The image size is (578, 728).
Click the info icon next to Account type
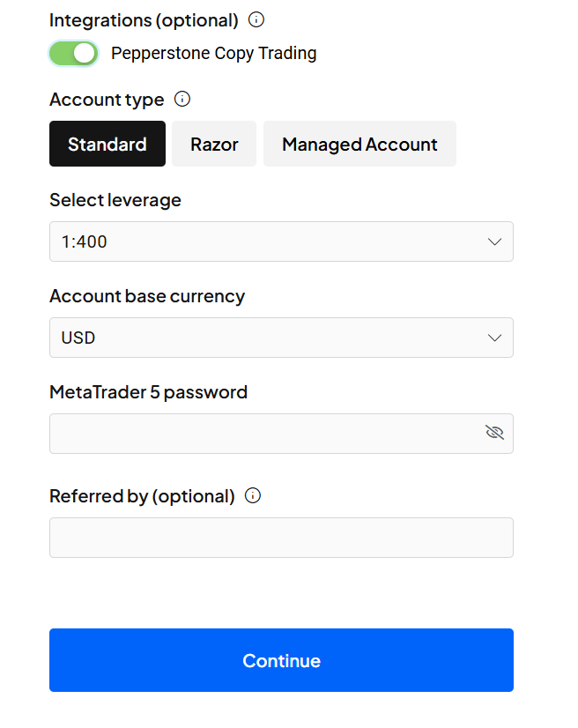[182, 99]
